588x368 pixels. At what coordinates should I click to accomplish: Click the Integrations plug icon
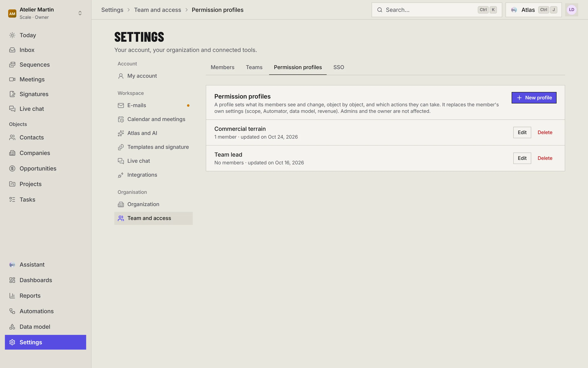[x=121, y=175]
